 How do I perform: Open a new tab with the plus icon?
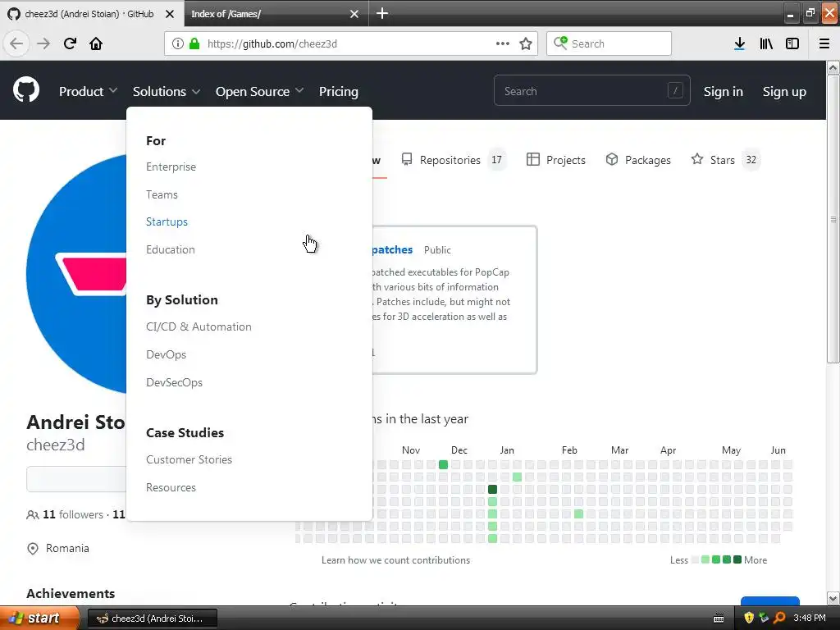382,13
